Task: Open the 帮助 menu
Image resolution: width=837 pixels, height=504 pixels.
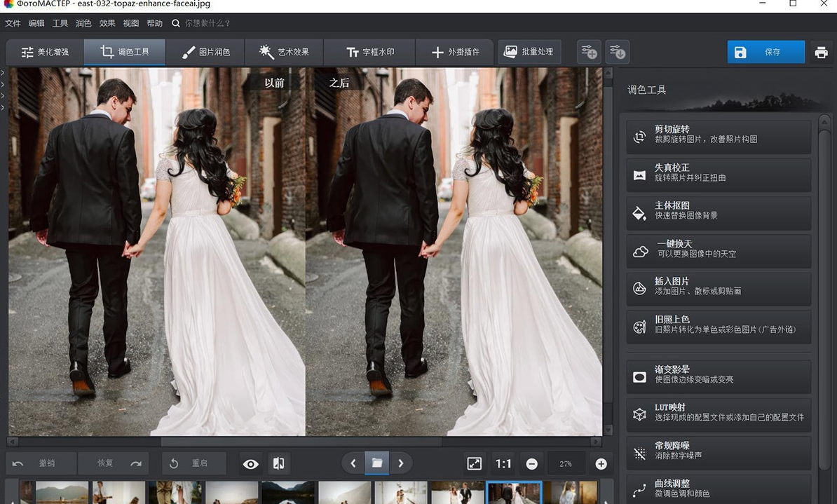Action: [x=154, y=23]
